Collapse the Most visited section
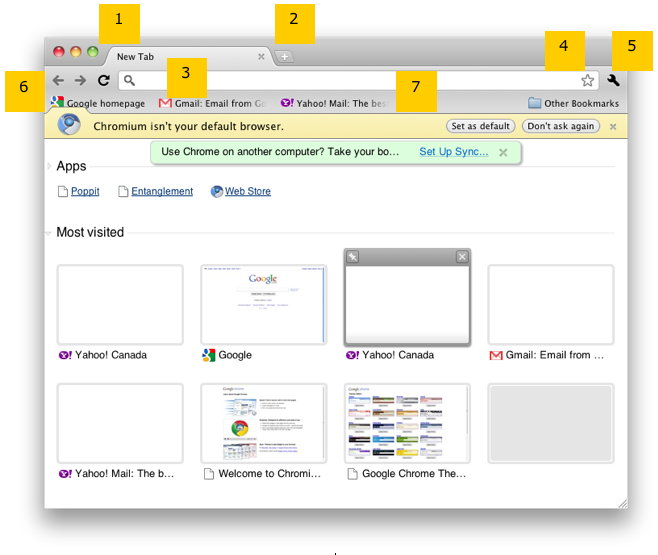Image resolution: width=658 pixels, height=555 pixels. [x=49, y=232]
